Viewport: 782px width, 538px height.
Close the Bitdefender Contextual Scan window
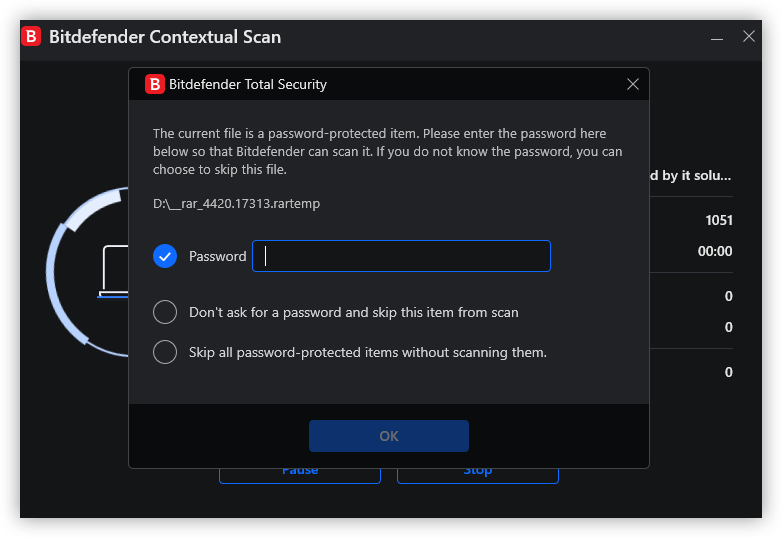pos(749,36)
